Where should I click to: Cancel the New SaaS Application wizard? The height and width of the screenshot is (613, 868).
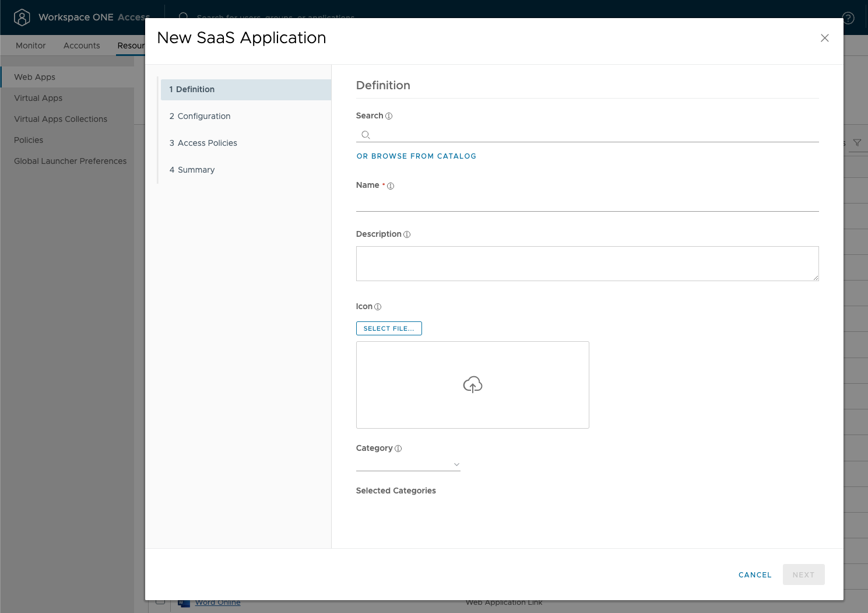[754, 575]
